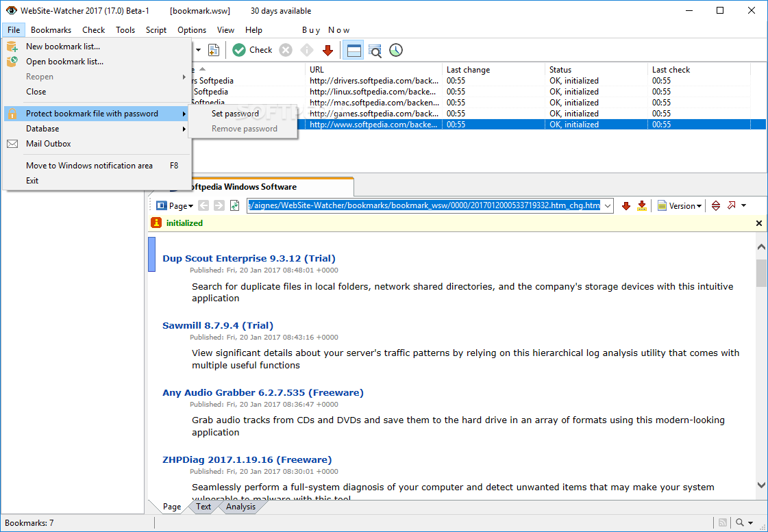The image size is (768, 532).
Task: Open the View menu
Action: [x=226, y=30]
